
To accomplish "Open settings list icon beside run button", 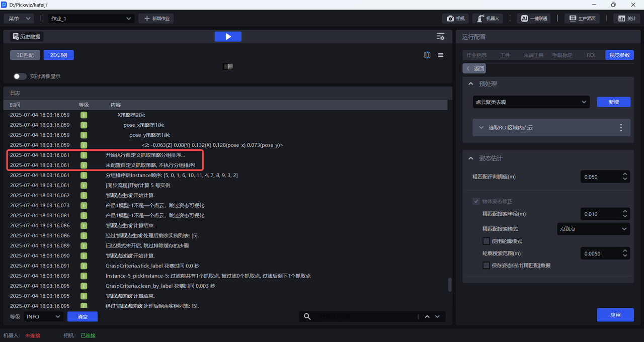I will point(440,37).
